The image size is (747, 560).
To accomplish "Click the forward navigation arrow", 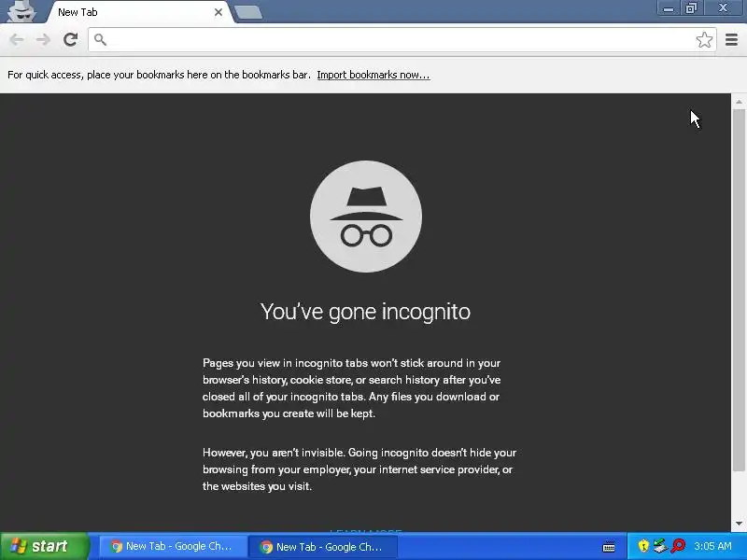I will [43, 39].
